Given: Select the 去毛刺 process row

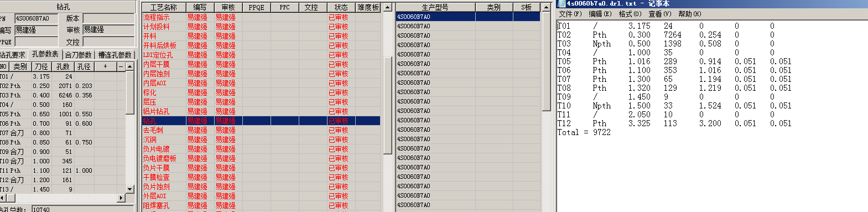Looking at the screenshot, I should point(261,130).
